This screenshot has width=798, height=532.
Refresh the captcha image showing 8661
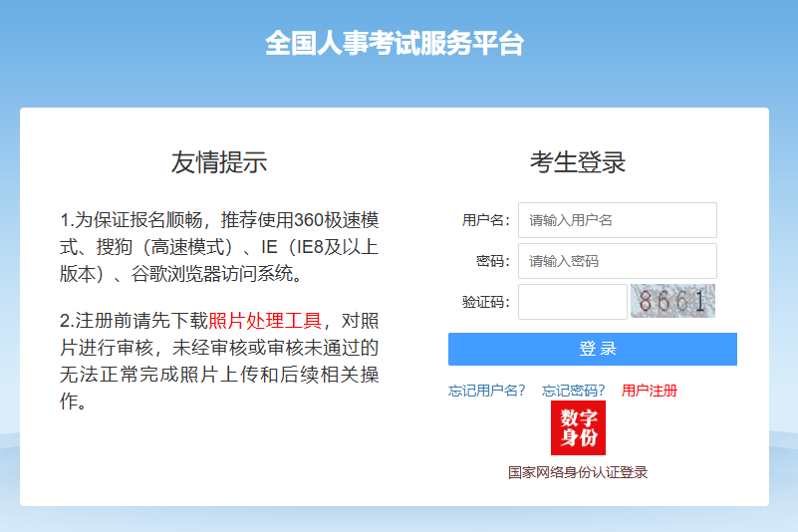[x=672, y=301]
